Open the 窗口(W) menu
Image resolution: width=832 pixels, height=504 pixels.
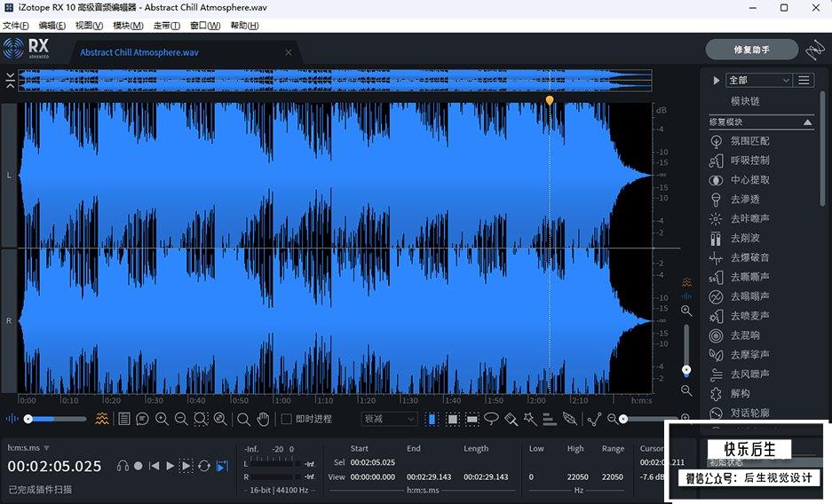(x=205, y=26)
